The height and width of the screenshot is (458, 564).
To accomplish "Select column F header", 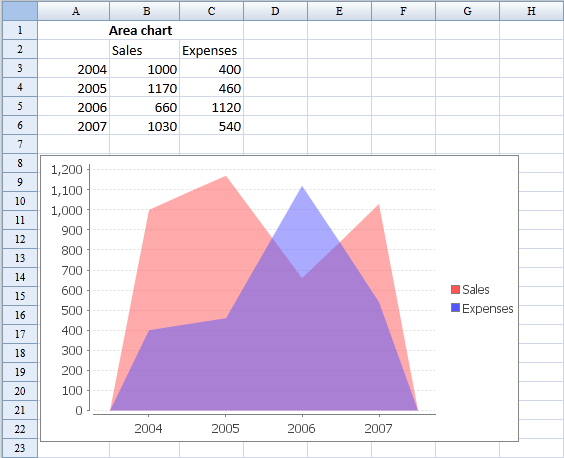I will (x=404, y=11).
